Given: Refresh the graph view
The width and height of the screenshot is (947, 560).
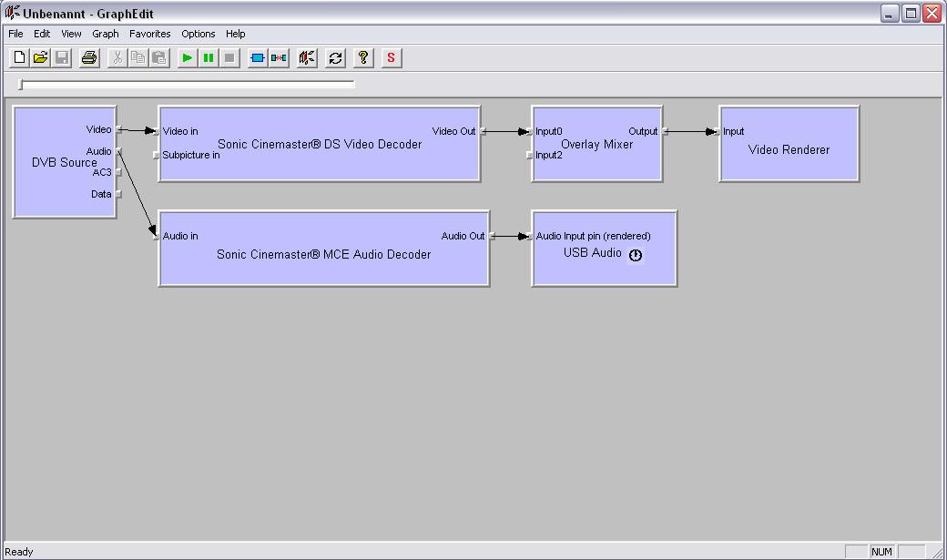Looking at the screenshot, I should click(x=335, y=58).
